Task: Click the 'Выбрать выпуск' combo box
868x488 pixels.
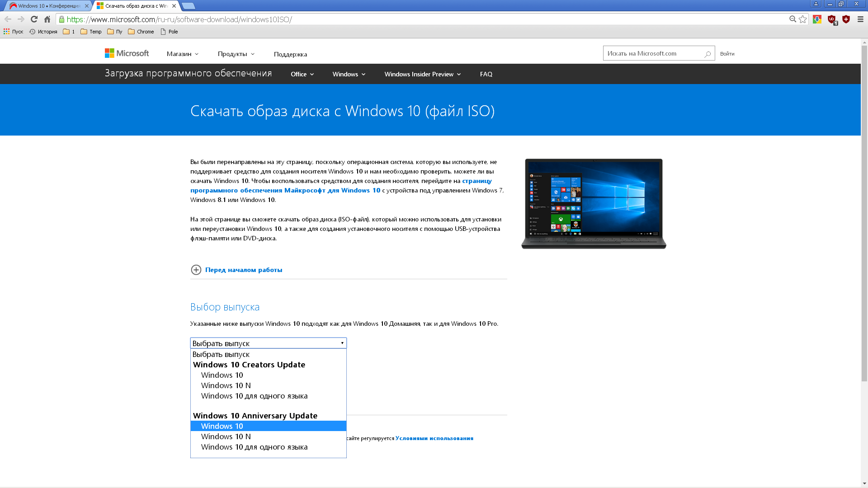Action: pyautogui.click(x=268, y=343)
